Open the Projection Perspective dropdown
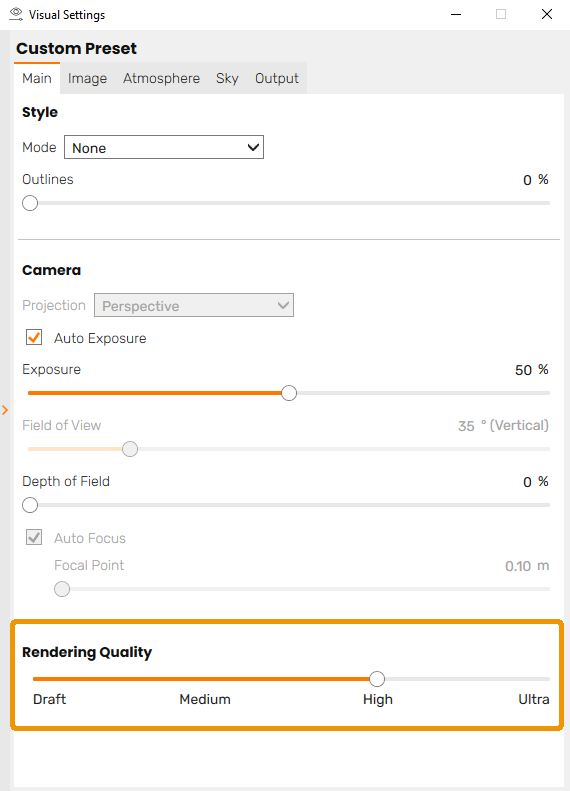Viewport: 570px width, 791px height. click(x=194, y=305)
